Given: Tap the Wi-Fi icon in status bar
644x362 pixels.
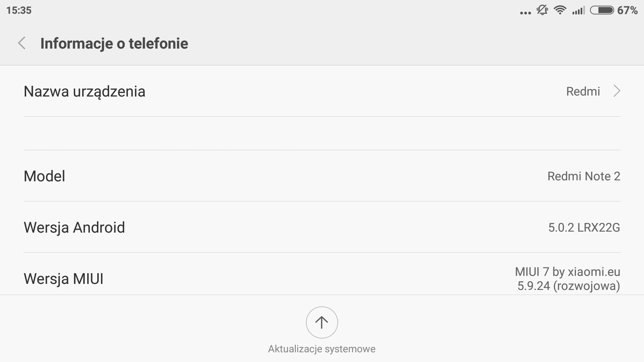Looking at the screenshot, I should [560, 10].
